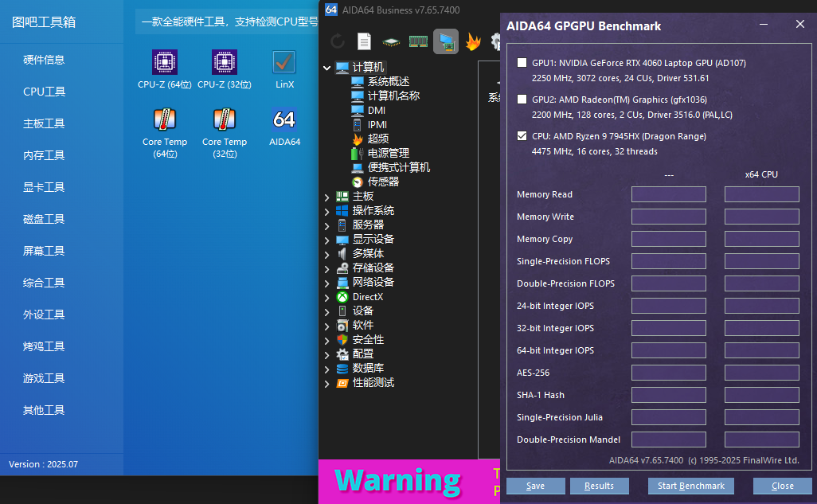This screenshot has width=817, height=504.
Task: Collapse the 计算机 tree node
Action: (x=326, y=68)
